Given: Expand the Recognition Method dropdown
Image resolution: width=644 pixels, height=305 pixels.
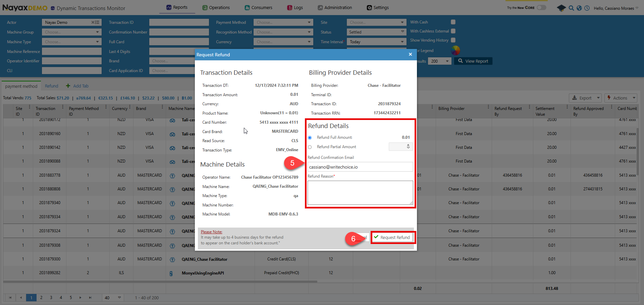Looking at the screenshot, I should pos(283,32).
